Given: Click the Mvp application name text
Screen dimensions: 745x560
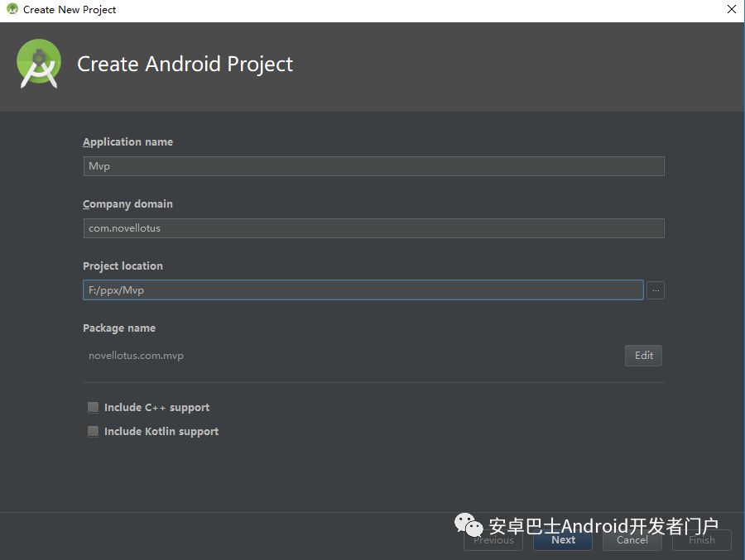Looking at the screenshot, I should 98,165.
